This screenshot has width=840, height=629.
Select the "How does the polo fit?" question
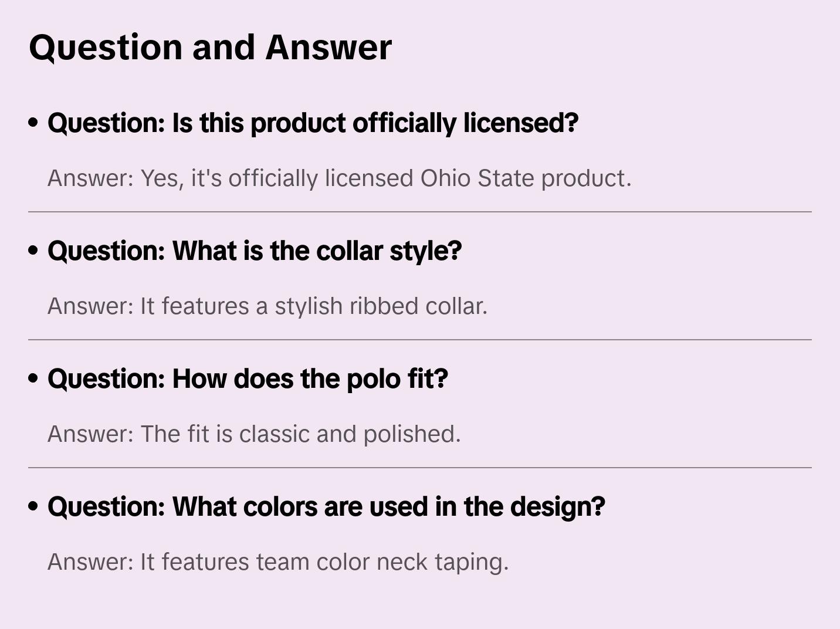[248, 379]
